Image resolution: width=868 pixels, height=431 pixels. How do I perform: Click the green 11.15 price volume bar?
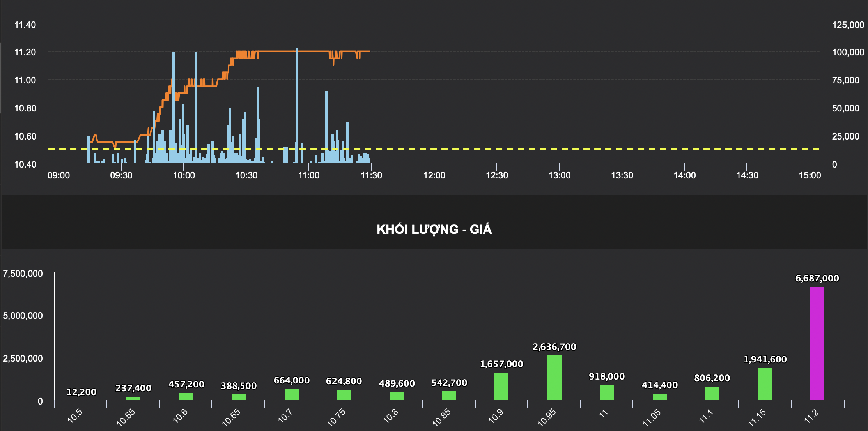point(765,383)
